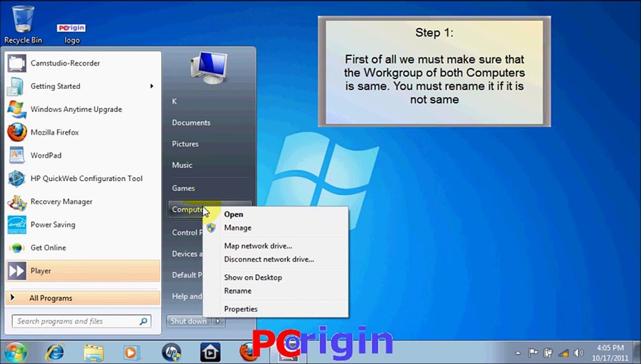The width and height of the screenshot is (641, 364).
Task: Open the PCrigin logo desktop file
Action: click(71, 33)
